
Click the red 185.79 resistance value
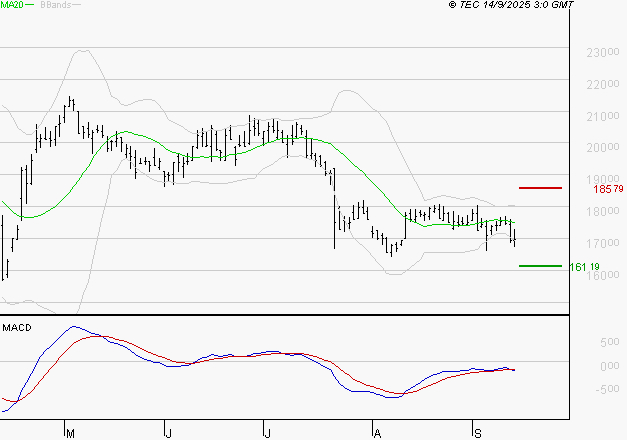608,189
